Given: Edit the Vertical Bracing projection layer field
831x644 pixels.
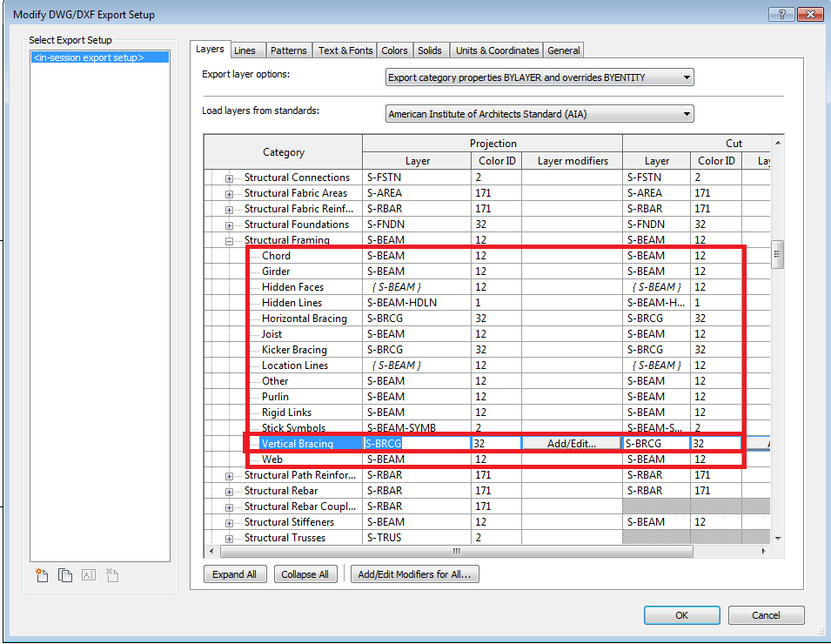Looking at the screenshot, I should [417, 444].
